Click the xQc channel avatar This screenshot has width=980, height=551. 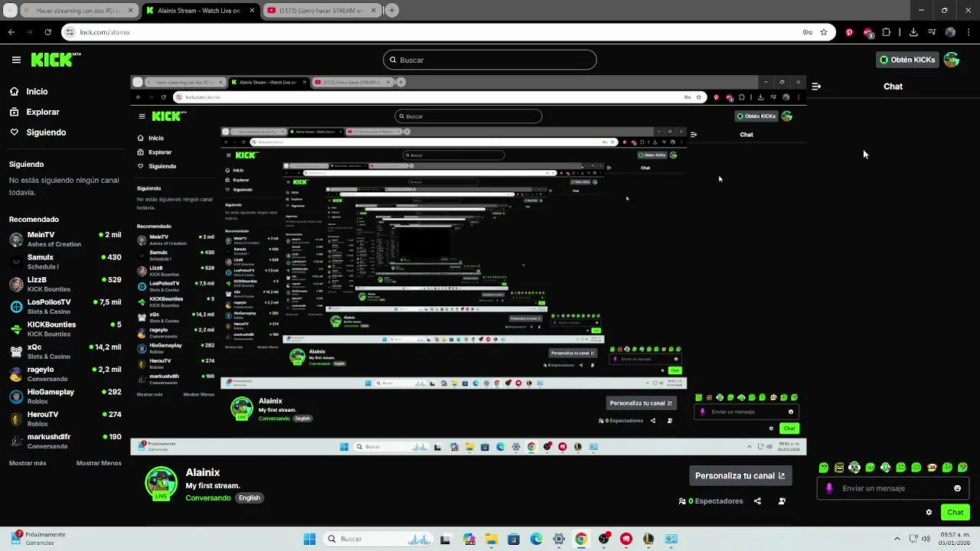[16, 351]
